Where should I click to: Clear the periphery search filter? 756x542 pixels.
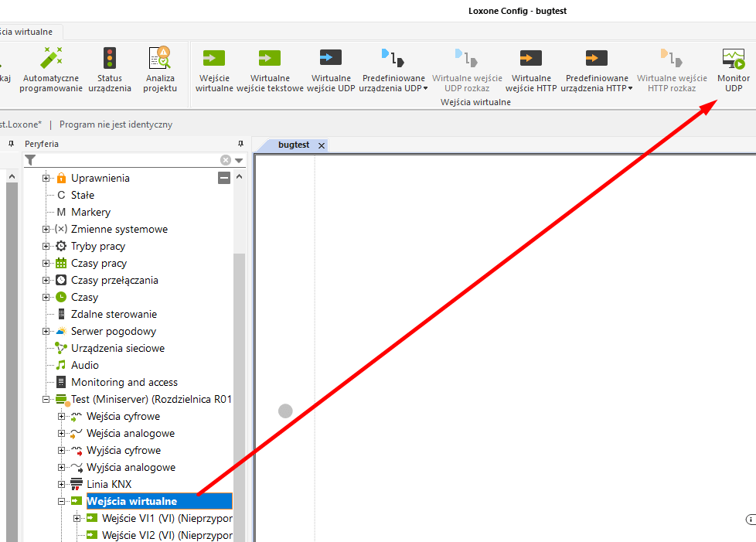pos(226,160)
